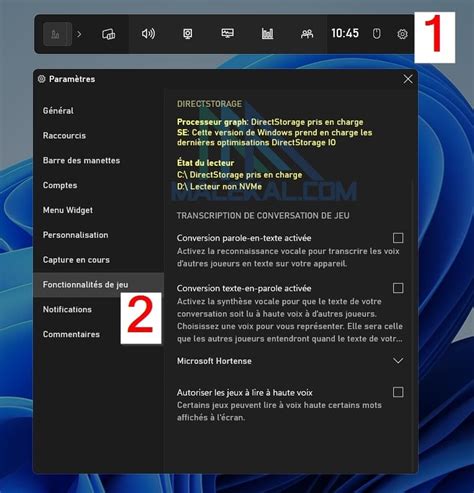The width and height of the screenshot is (474, 493).
Task: Select the Général settings section
Action: [98, 111]
